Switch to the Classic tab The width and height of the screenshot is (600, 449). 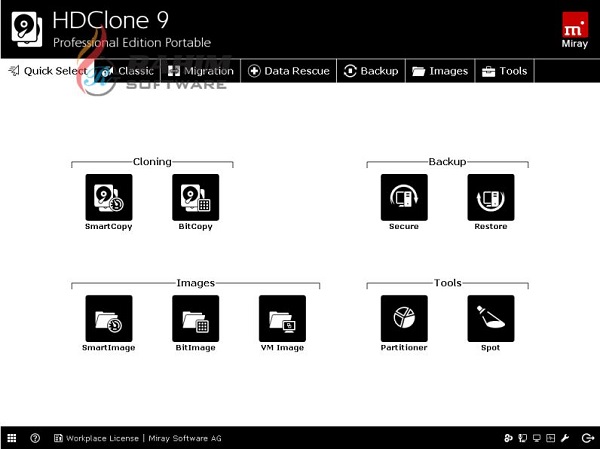(x=128, y=71)
